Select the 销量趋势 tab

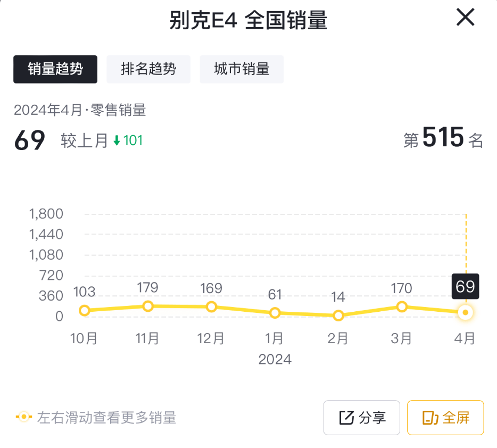click(55, 69)
